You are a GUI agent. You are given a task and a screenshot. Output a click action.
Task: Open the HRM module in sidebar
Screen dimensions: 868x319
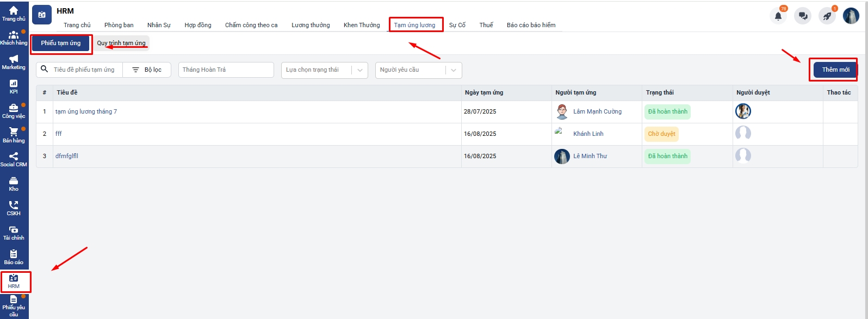[x=14, y=282]
